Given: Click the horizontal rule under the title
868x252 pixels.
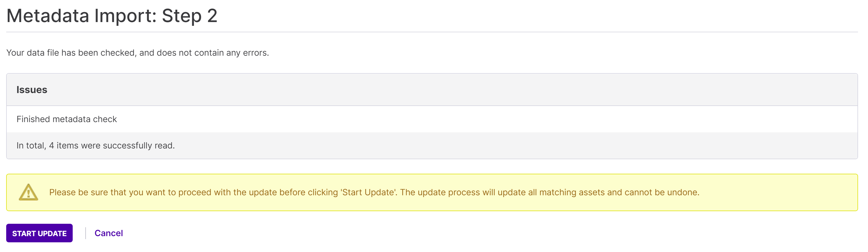Looking at the screenshot, I should click(432, 32).
